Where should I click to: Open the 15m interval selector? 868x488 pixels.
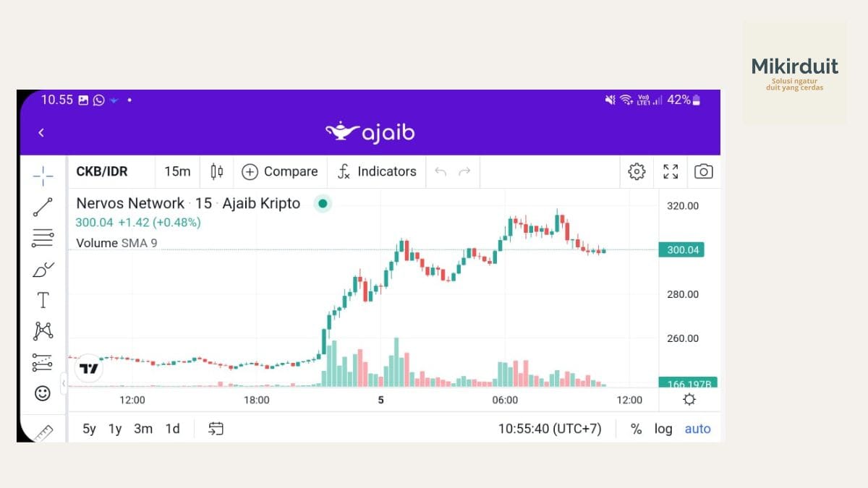click(x=176, y=171)
